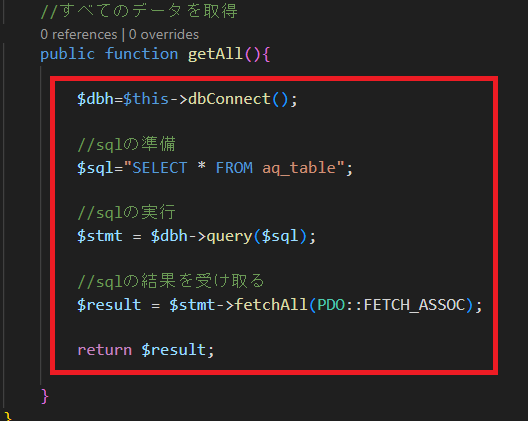This screenshot has width=528, height=421.
Task: Click the PDO class reference
Action: pyautogui.click(x=331, y=305)
